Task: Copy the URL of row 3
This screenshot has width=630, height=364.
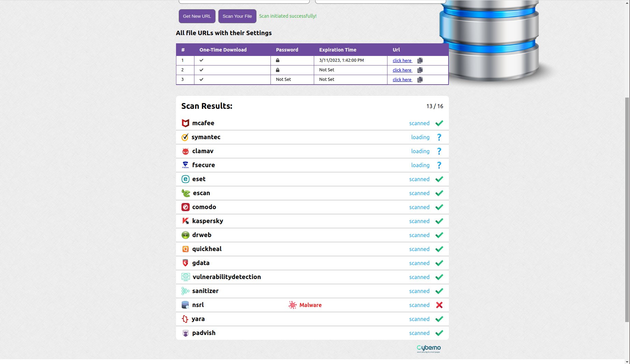Action: point(420,79)
